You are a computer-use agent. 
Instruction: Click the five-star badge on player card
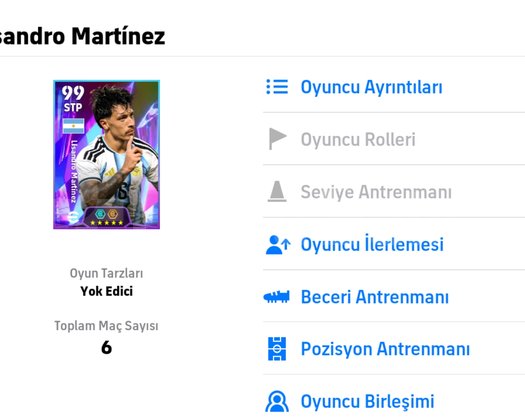[106, 223]
